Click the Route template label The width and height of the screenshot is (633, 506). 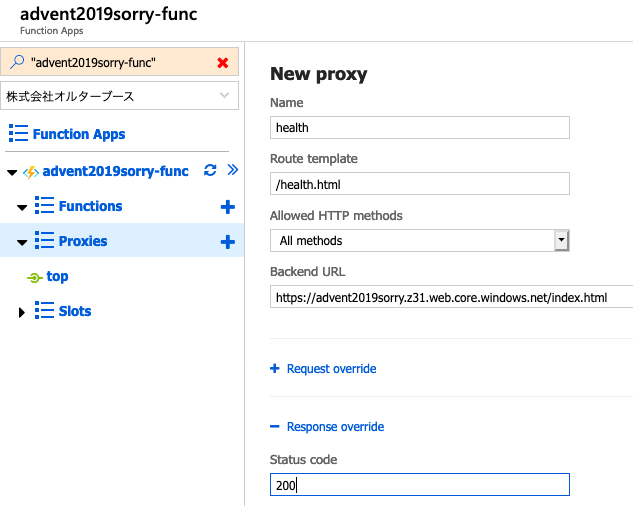[314, 159]
